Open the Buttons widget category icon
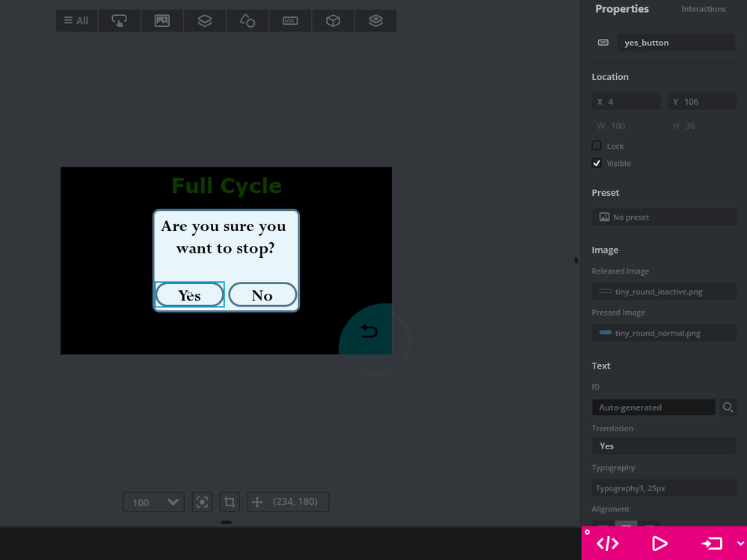The width and height of the screenshot is (747, 560). [x=119, y=20]
